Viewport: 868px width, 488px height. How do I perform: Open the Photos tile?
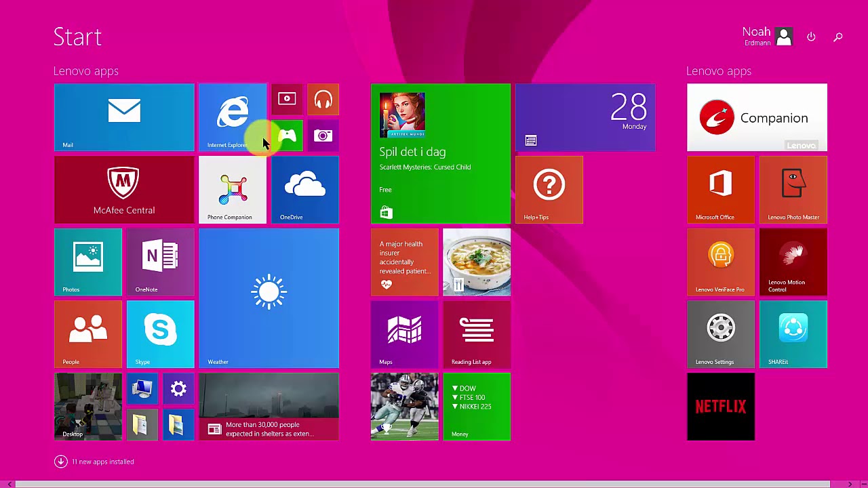[x=88, y=262]
